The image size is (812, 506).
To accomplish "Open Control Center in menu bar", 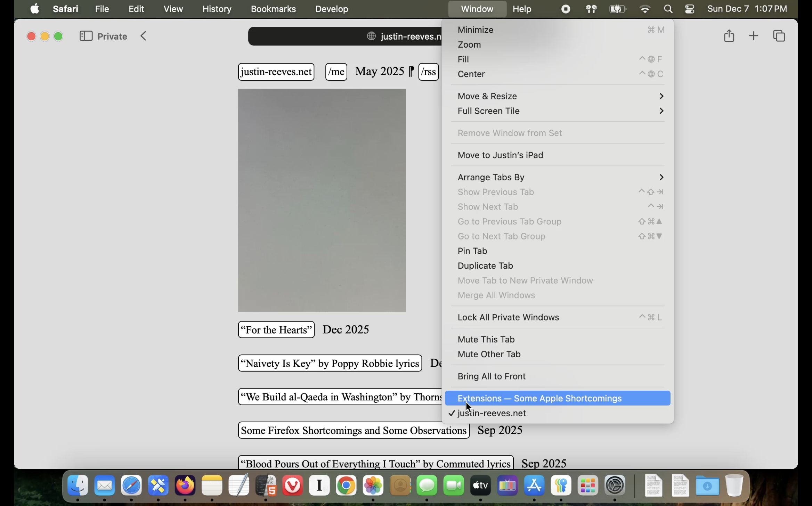I will click(690, 9).
